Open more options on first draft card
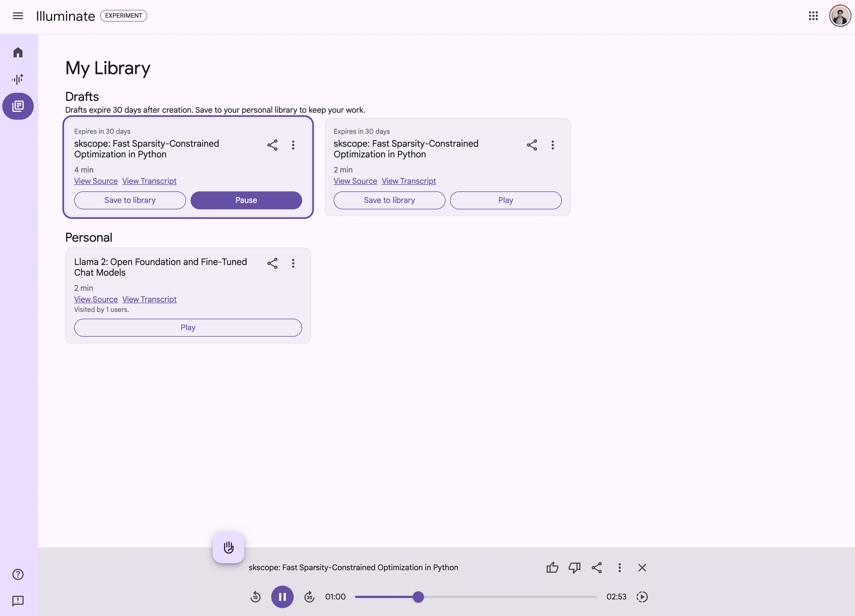Image resolution: width=855 pixels, height=616 pixels. 293,145
